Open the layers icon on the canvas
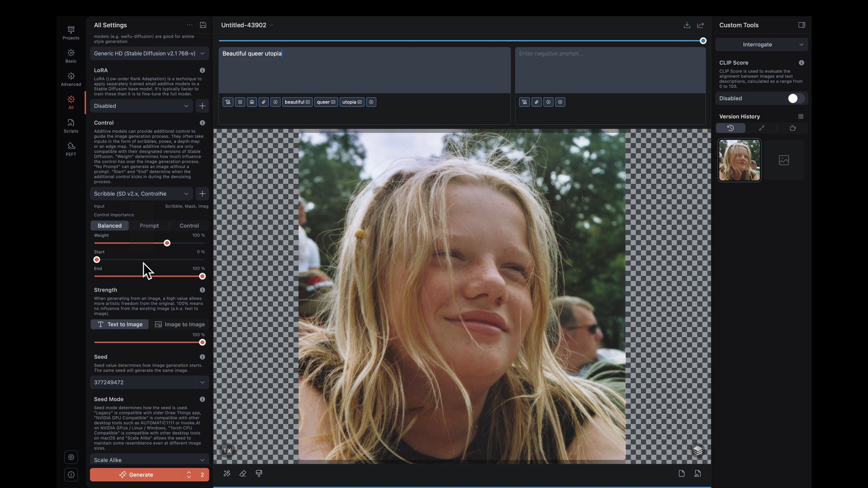 coord(698,450)
